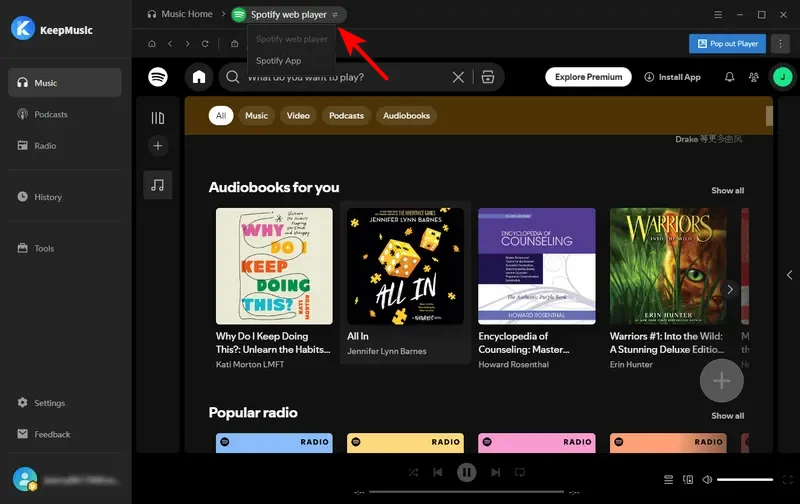Screen dimensions: 800x504
Task: Open the yellow RADIO card
Action: click(405, 442)
